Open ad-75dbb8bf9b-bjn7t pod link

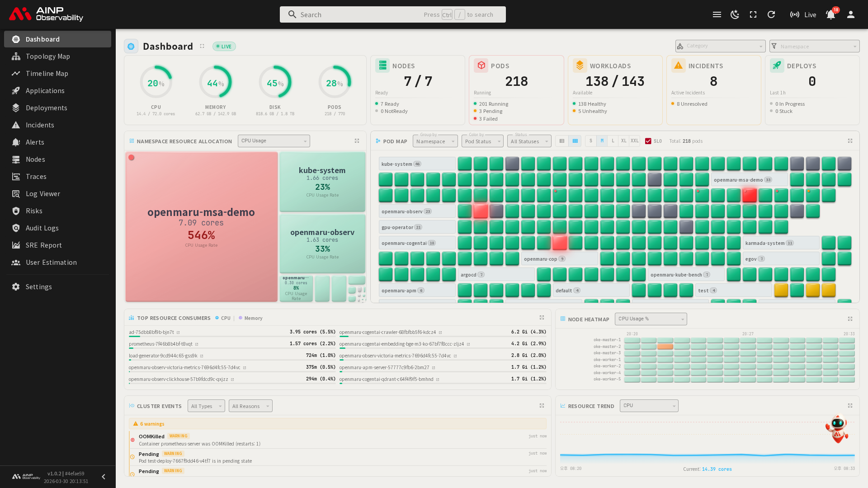[x=151, y=332]
